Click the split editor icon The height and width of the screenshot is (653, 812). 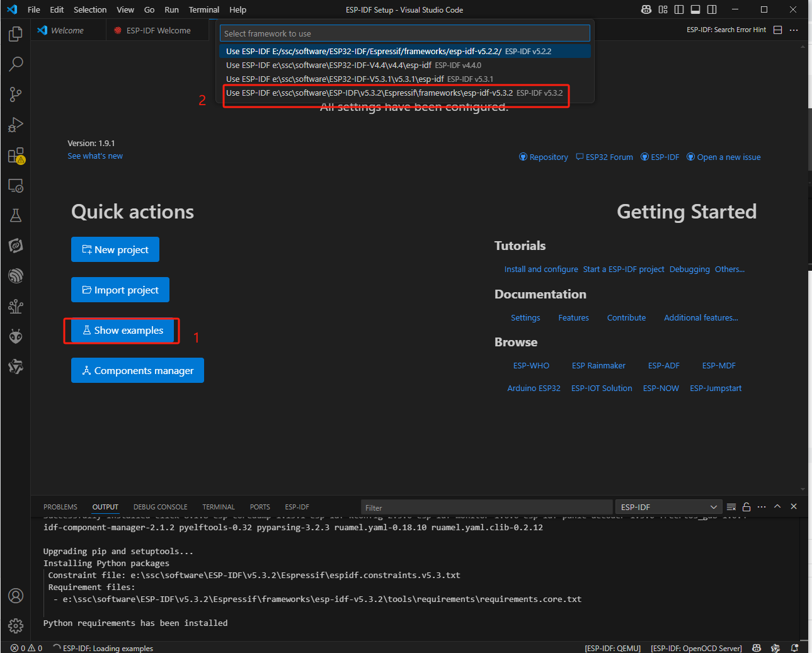pyautogui.click(x=778, y=30)
